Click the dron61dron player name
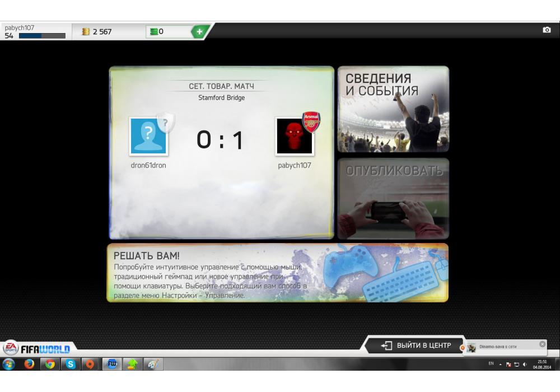Screen dimensions: 560x392 click(148, 165)
